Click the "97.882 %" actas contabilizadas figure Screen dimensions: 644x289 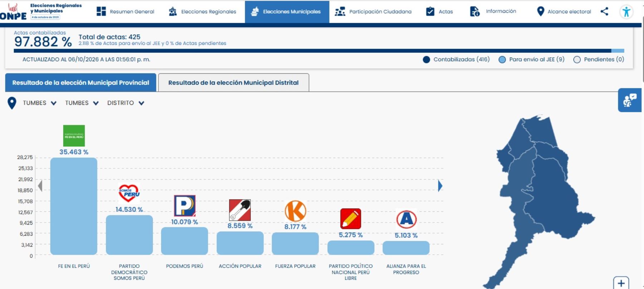pyautogui.click(x=43, y=42)
